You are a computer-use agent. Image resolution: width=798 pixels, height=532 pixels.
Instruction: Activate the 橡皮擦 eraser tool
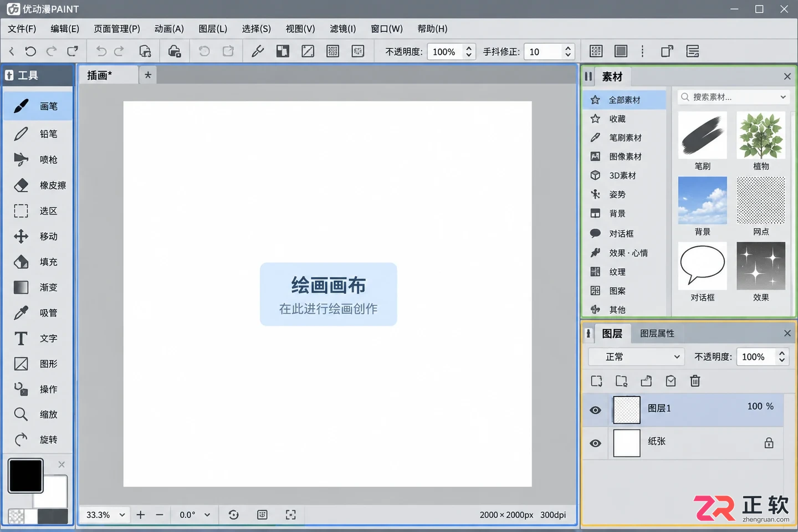[38, 185]
